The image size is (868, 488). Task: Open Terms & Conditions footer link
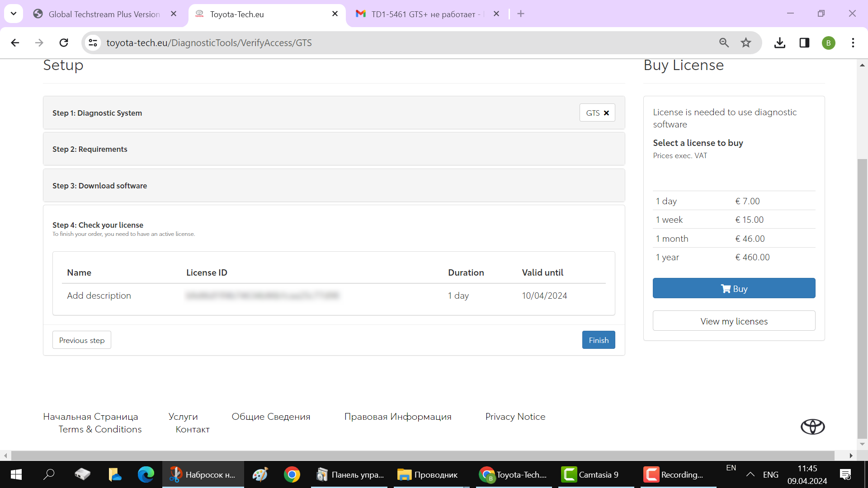click(100, 429)
